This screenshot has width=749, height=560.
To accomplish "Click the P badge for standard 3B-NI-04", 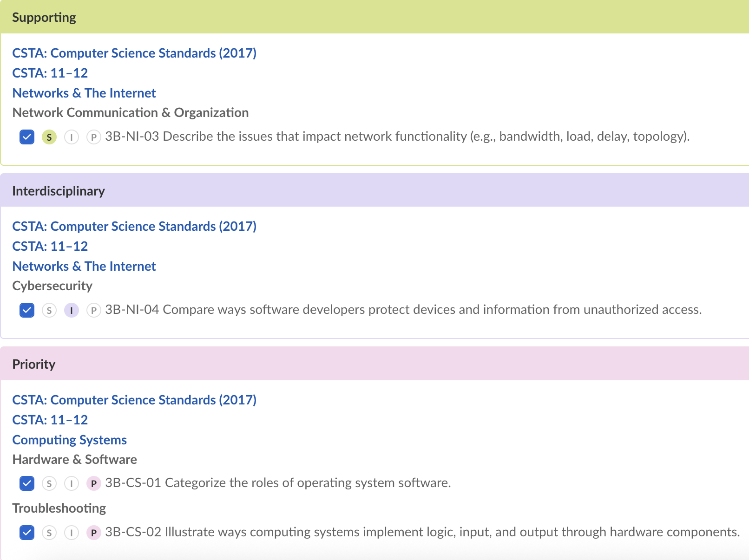I will click(x=94, y=310).
